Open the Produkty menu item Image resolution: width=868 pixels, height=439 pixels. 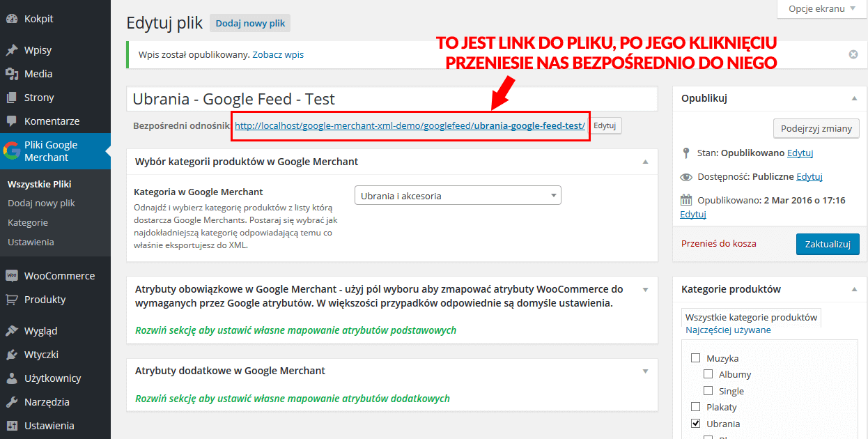55,300
